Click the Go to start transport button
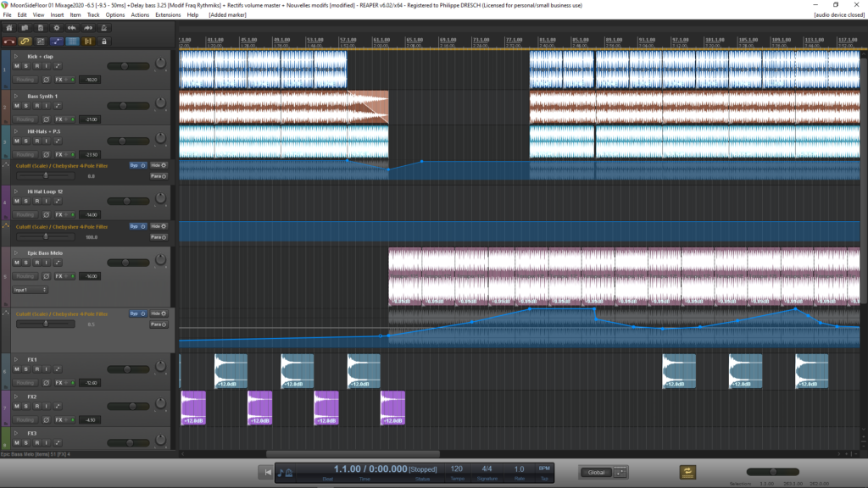This screenshot has height=488, width=868. pos(267,472)
